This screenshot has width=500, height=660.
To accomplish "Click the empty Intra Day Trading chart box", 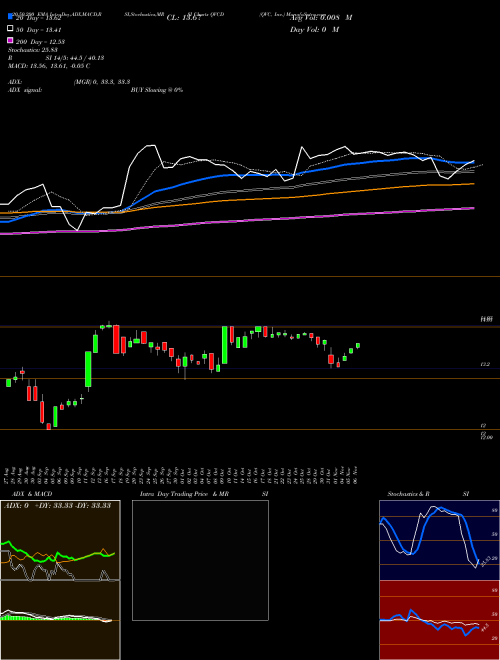I will pyautogui.click(x=200, y=560).
